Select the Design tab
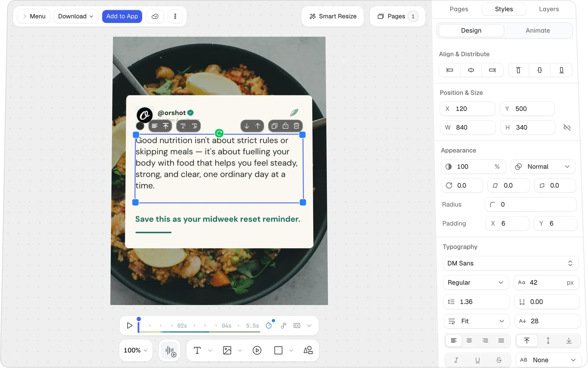The image size is (588, 368). tap(471, 30)
